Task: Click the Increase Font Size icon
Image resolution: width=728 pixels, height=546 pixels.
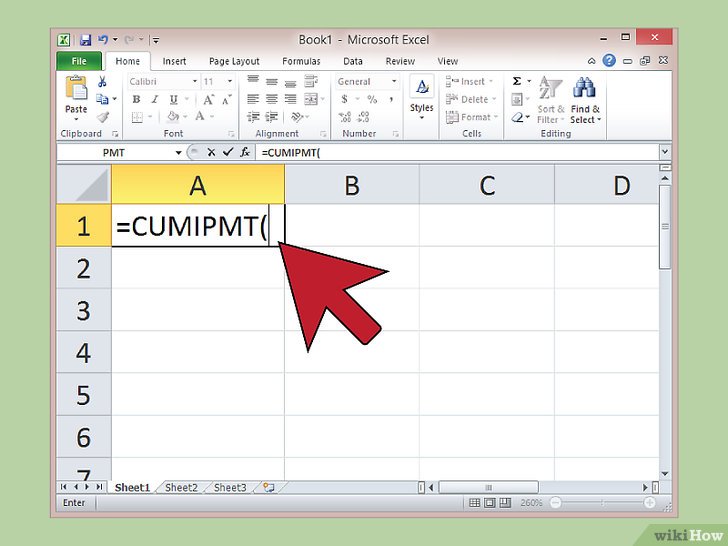Action: 208,99
